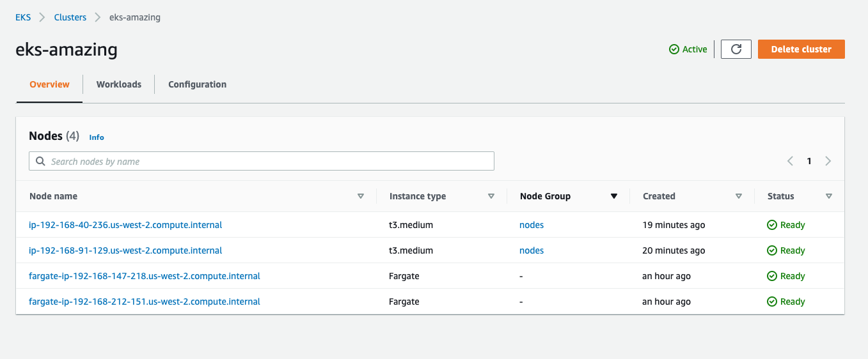Open the Info link beside Nodes

click(x=97, y=137)
